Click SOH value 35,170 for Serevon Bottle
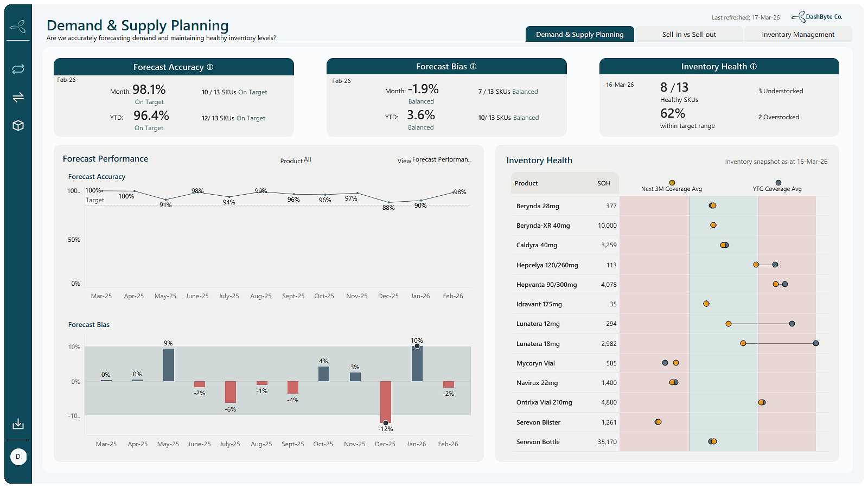Screen dimensions: 868x488 click(607, 442)
